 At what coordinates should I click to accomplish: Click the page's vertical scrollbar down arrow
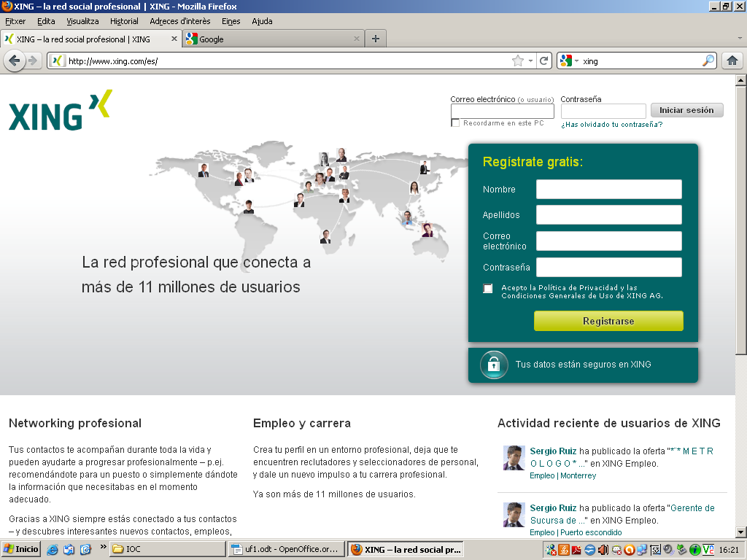(x=740, y=532)
